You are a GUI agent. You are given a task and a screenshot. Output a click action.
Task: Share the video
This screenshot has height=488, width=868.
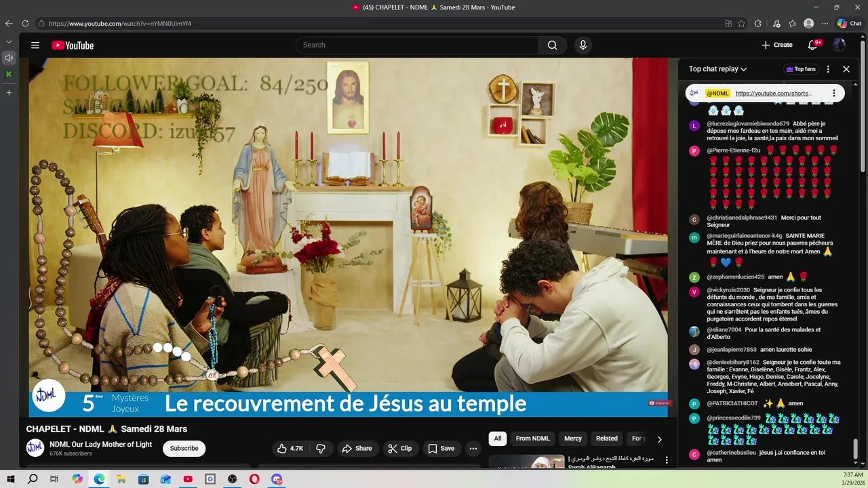pos(357,449)
